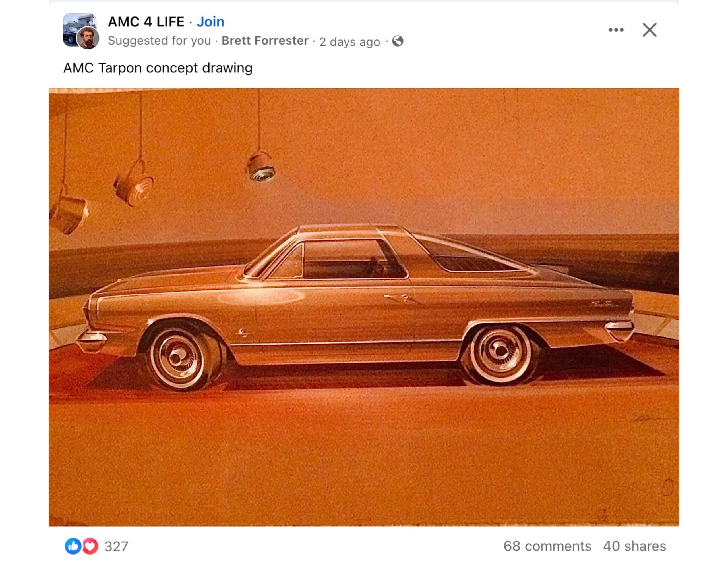Image resolution: width=728 pixels, height=562 pixels.
Task: View the 327 reactions list
Action: (x=116, y=546)
